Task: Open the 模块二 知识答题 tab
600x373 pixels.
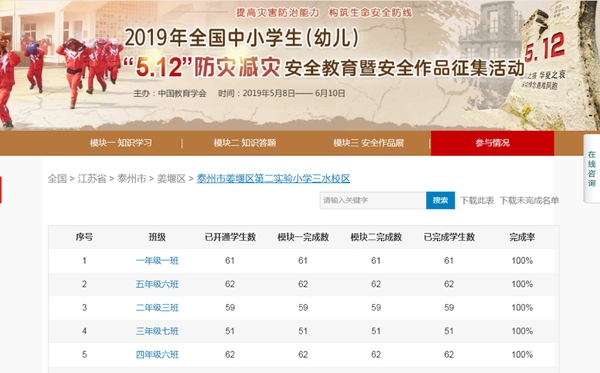Action: 245,143
